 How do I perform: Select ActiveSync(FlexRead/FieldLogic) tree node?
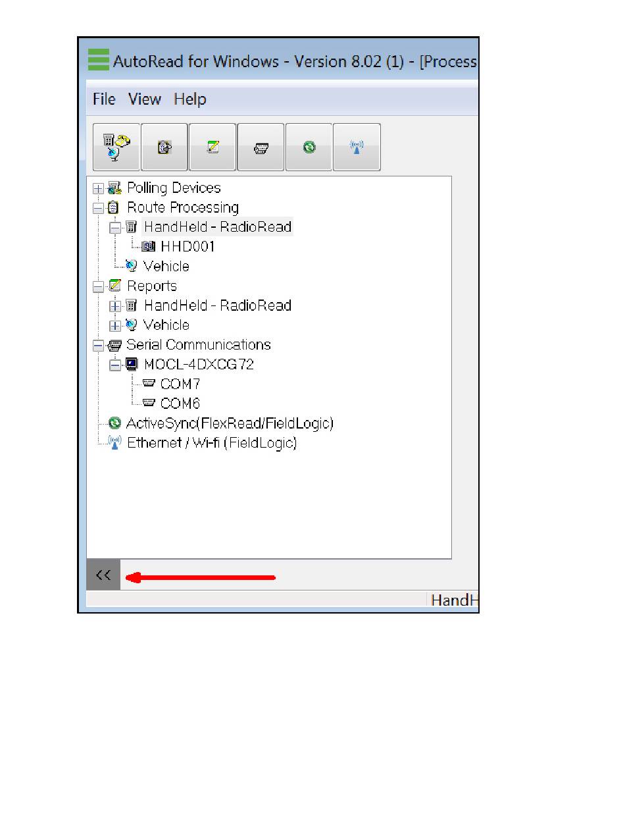[x=230, y=423]
